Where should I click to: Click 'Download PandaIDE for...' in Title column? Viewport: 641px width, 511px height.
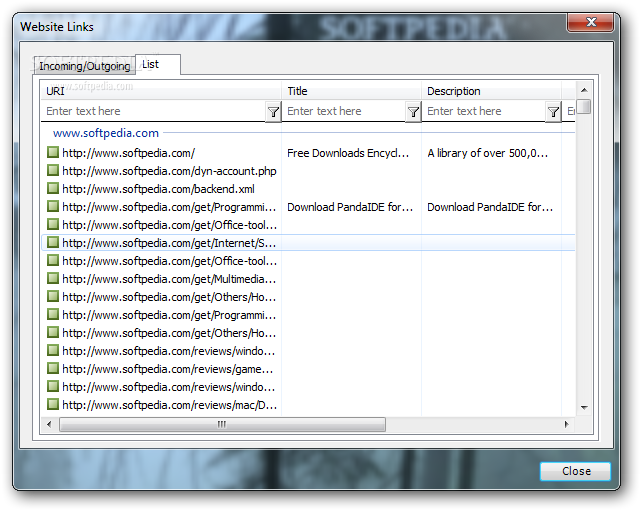pyautogui.click(x=350, y=207)
